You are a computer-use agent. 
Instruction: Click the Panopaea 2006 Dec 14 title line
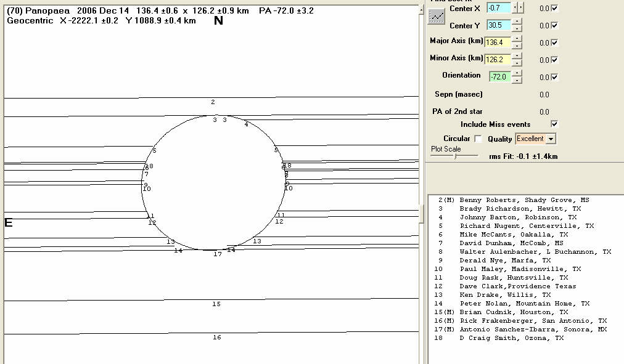(x=160, y=10)
